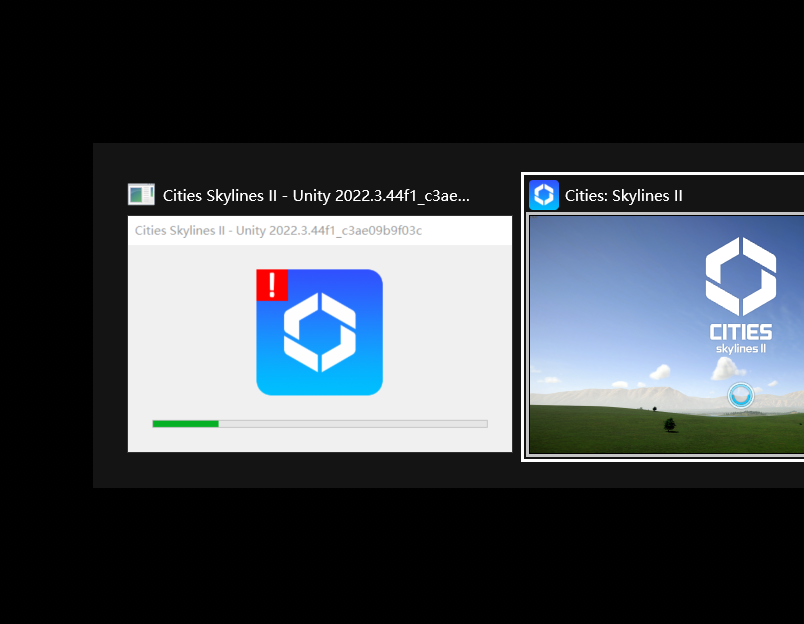Click the red exclamation mark badge
This screenshot has height=624, width=804.
coord(272,285)
